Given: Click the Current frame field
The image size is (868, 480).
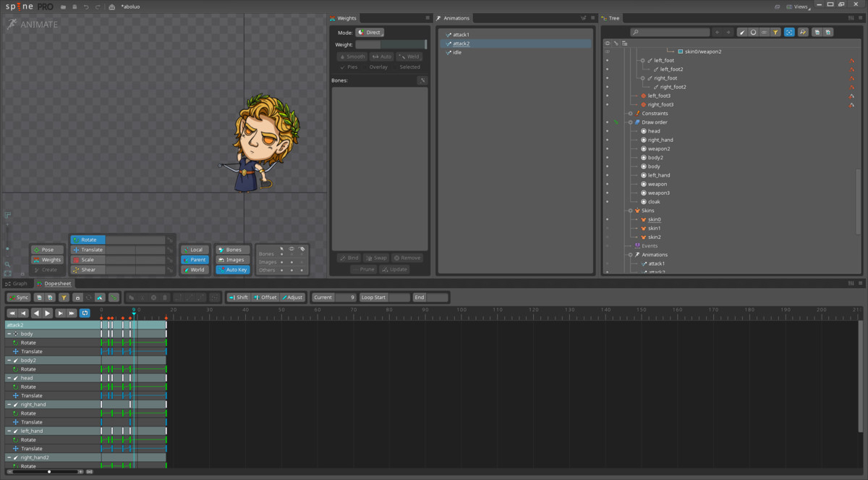Looking at the screenshot, I should (x=334, y=298).
